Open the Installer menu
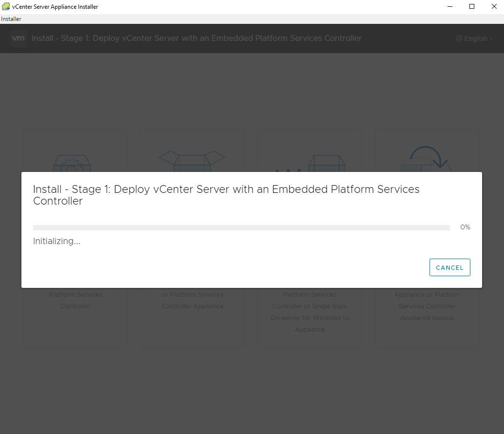Image resolution: width=504 pixels, height=434 pixels. pyautogui.click(x=11, y=19)
